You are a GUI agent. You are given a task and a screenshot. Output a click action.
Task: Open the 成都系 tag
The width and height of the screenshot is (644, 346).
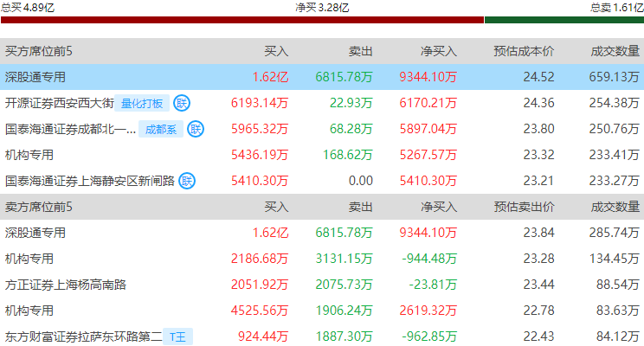click(161, 129)
